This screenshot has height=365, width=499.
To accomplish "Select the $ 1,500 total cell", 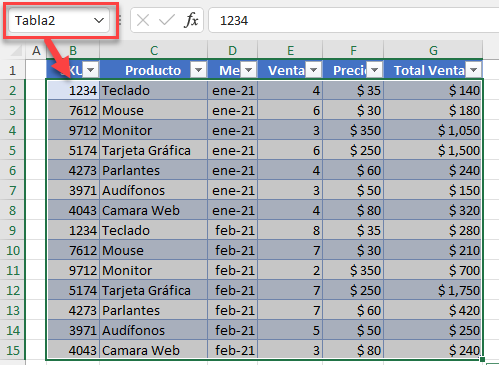I will coord(433,150).
